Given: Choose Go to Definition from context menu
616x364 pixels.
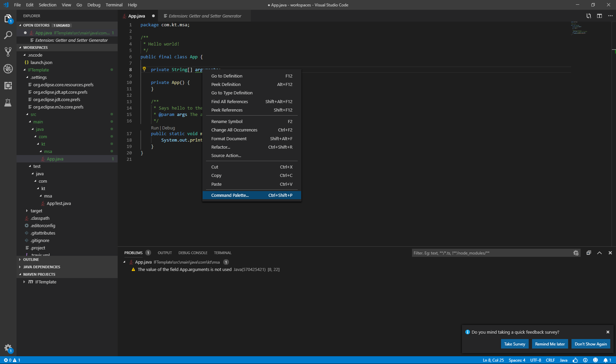Looking at the screenshot, I should pyautogui.click(x=252, y=76).
